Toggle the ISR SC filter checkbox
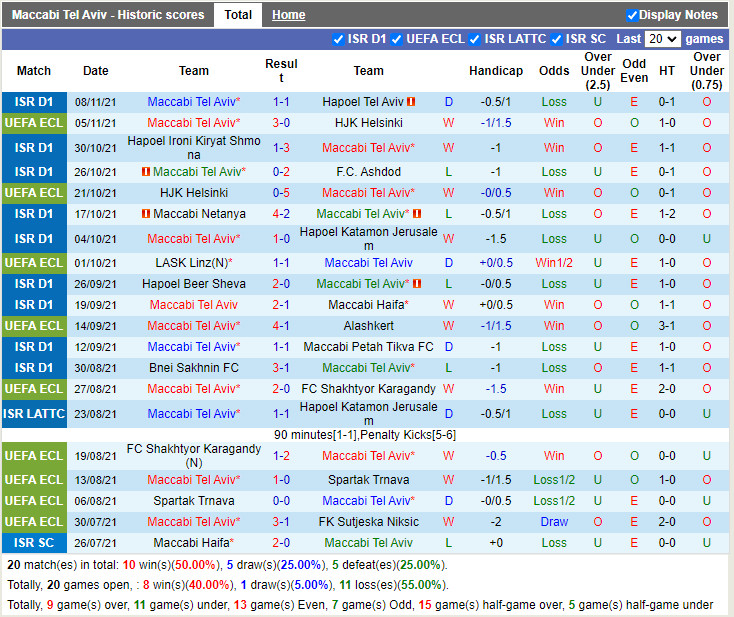Screen dimensions: 734x617 click(x=556, y=39)
